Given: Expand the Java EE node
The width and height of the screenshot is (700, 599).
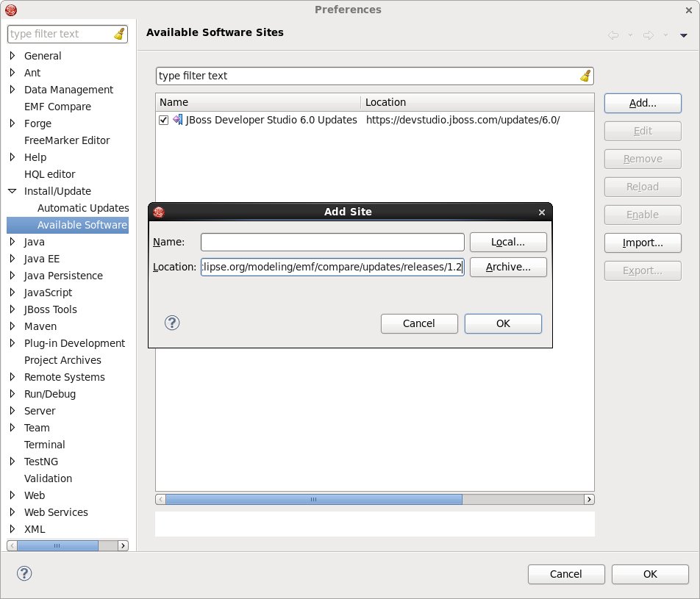Looking at the screenshot, I should pos(12,259).
